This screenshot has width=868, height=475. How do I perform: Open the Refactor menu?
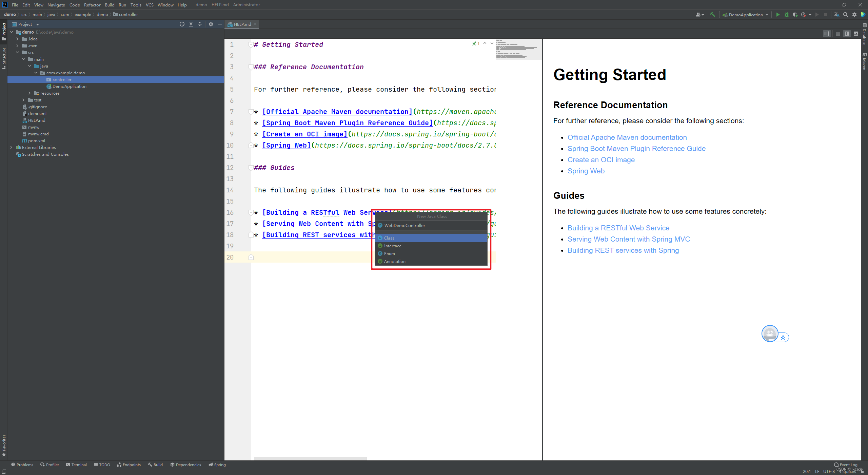[92, 5]
